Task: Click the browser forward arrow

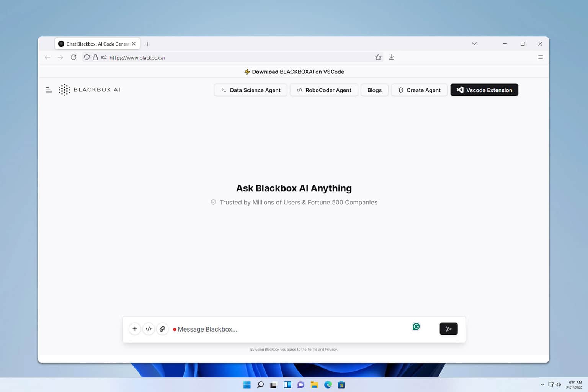Action: point(60,57)
